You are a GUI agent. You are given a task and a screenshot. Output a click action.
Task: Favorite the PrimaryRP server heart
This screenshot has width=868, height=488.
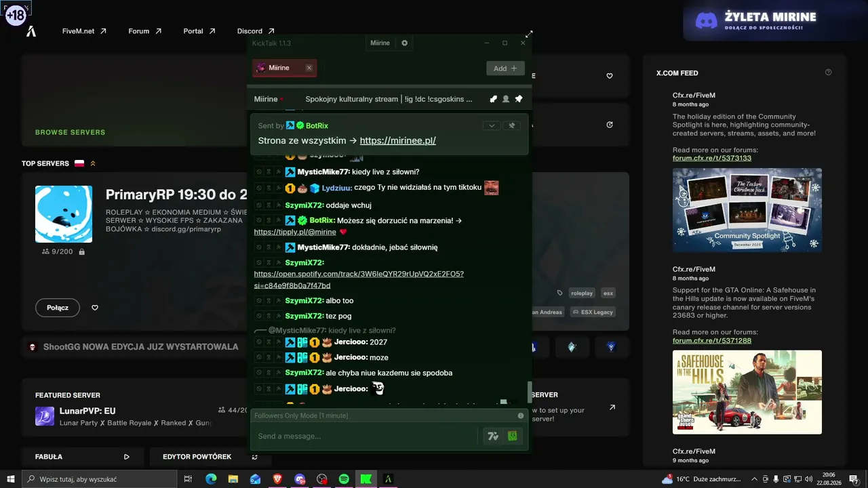coord(95,308)
